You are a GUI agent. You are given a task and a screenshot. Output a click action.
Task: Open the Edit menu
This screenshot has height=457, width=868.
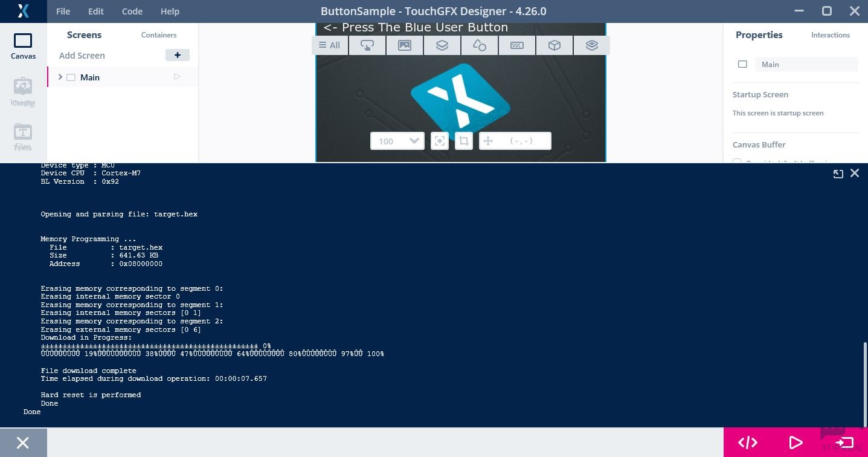[95, 11]
